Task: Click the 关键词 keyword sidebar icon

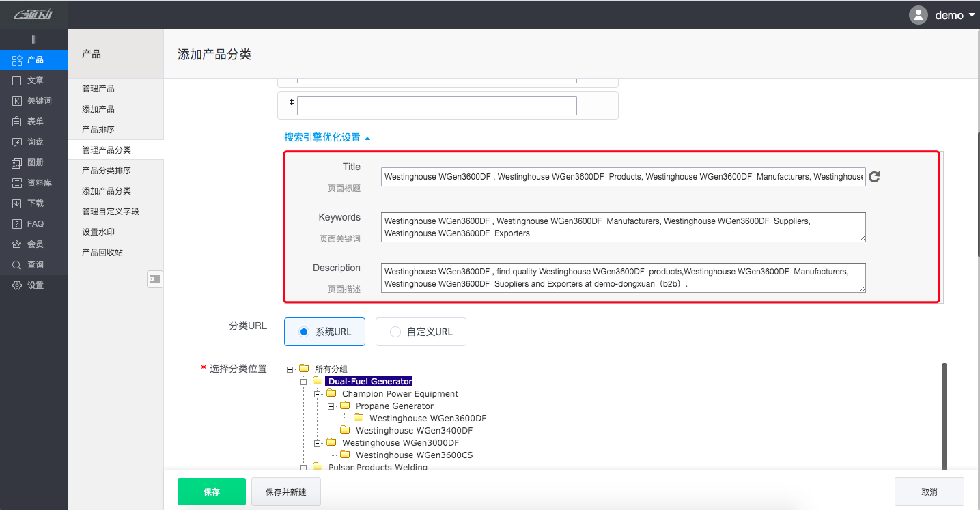Action: (x=18, y=101)
